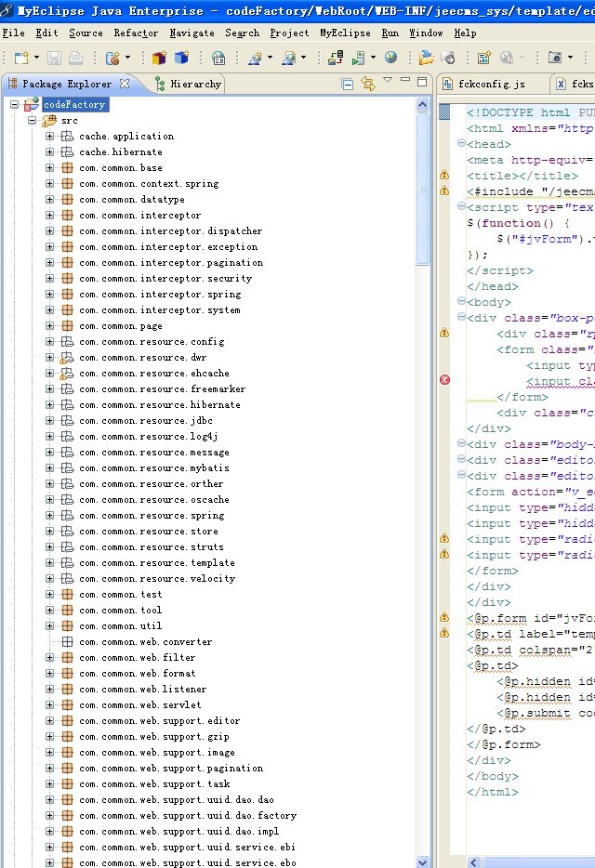Expand the cache.application package
This screenshot has height=868, width=595.
coord(50,136)
